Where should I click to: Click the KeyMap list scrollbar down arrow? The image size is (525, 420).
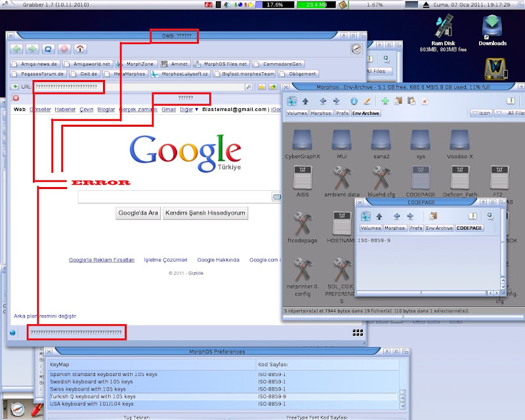point(403,406)
